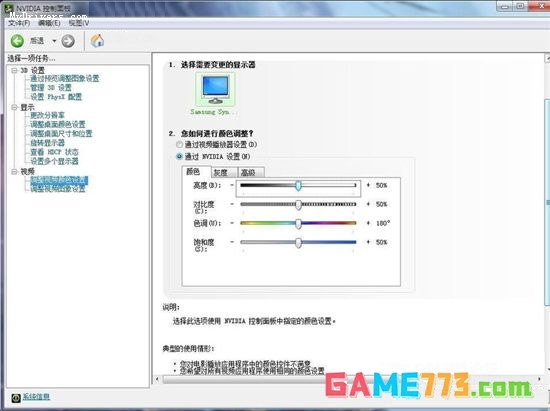Increase 对比度 with its plus button
Image resolution: width=550 pixels, height=411 pixels.
(368, 204)
